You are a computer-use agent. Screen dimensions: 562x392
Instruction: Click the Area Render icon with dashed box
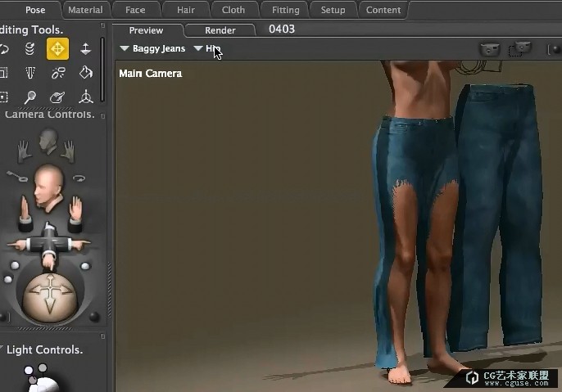519,49
